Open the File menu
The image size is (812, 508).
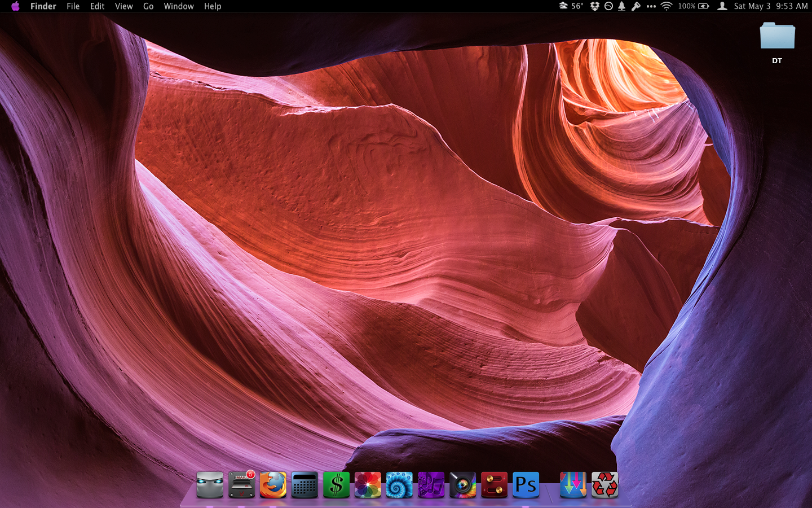[73, 6]
